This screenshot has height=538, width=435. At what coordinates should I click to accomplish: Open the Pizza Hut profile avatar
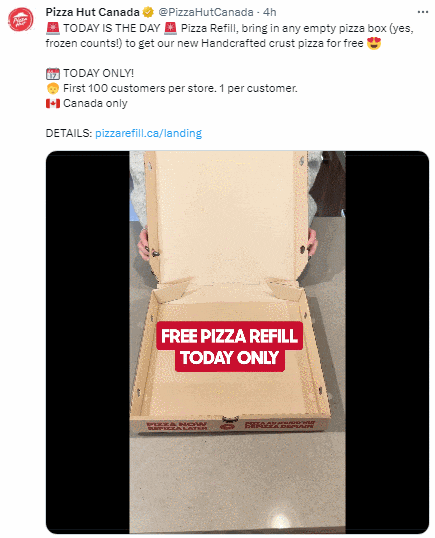[21, 20]
